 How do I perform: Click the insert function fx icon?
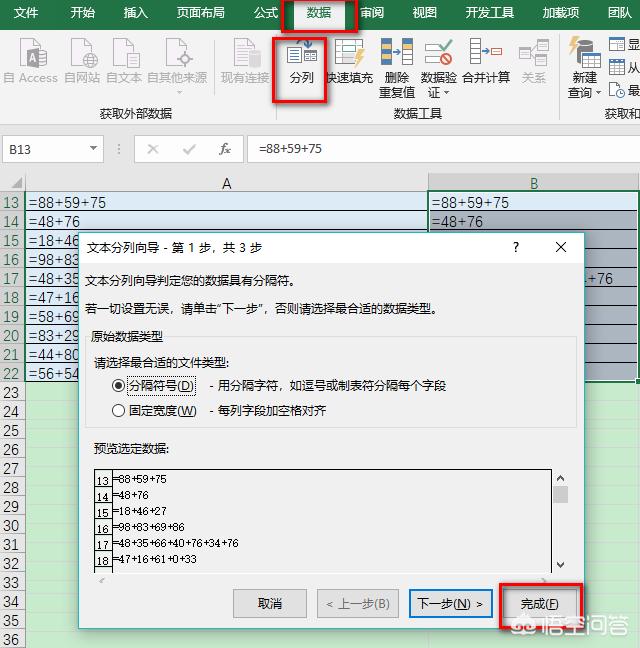[x=225, y=149]
